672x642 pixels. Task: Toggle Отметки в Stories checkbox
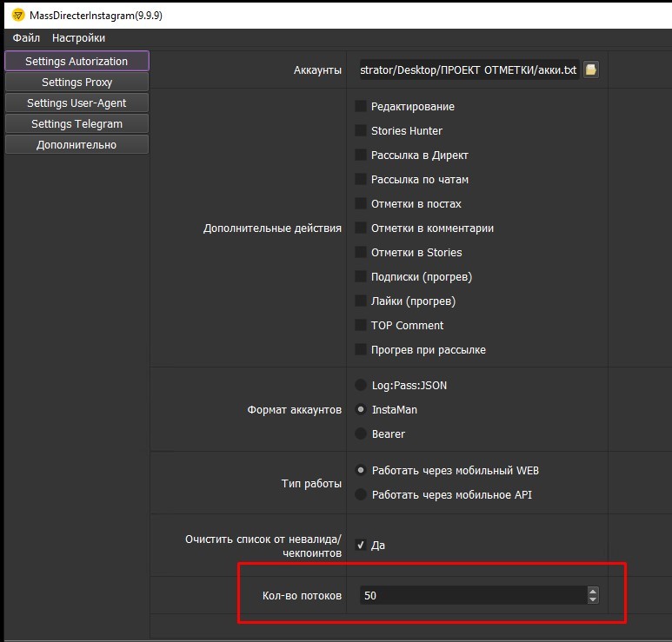point(361,252)
